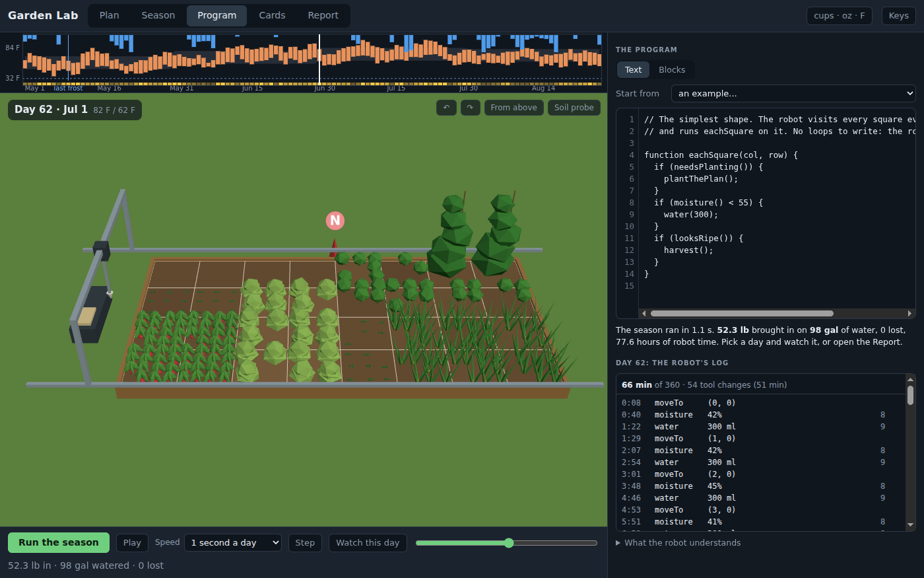
Task: Open the 'an example...' Start from dropdown
Action: [793, 94]
